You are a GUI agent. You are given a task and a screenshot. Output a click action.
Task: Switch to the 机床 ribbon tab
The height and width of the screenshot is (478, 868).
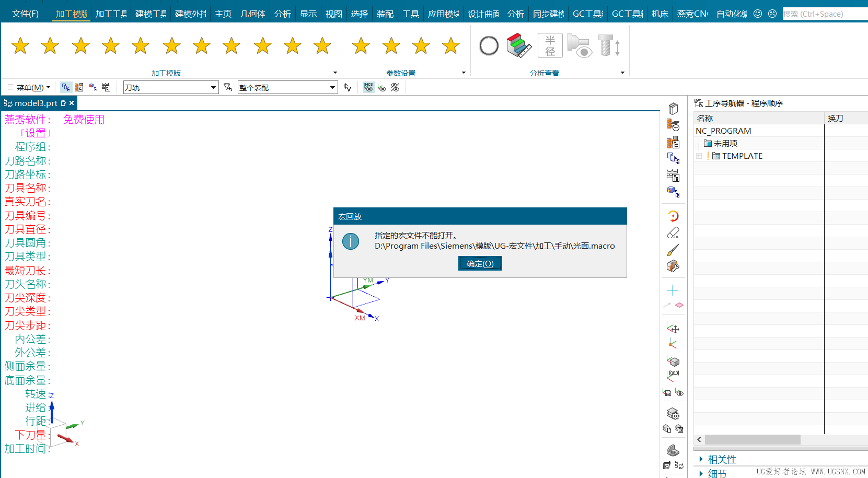pos(660,14)
